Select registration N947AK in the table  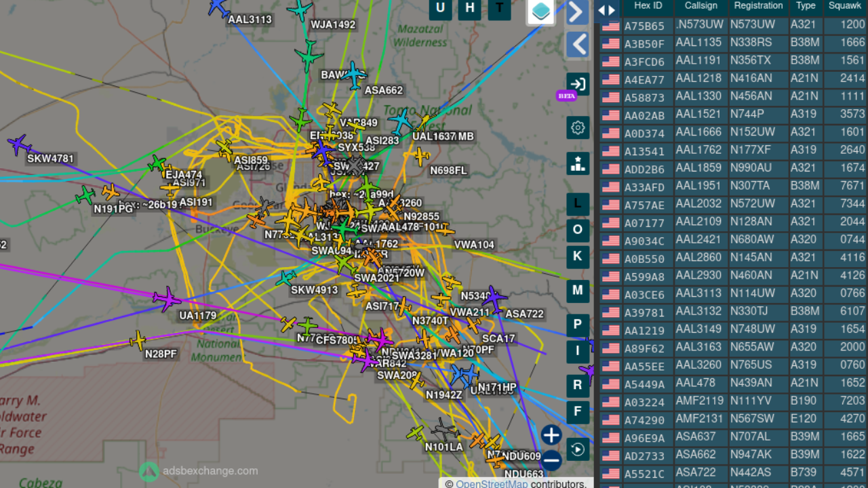(x=751, y=455)
